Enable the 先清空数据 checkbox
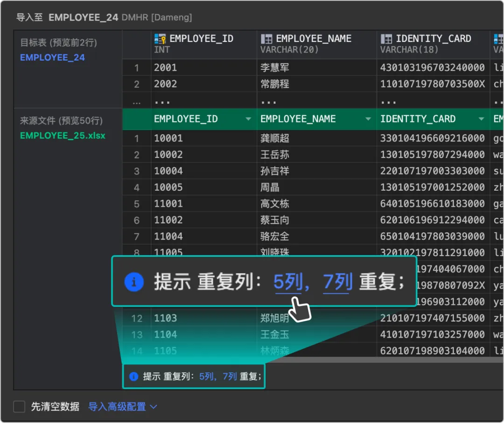The height and width of the screenshot is (423, 504). [19, 406]
